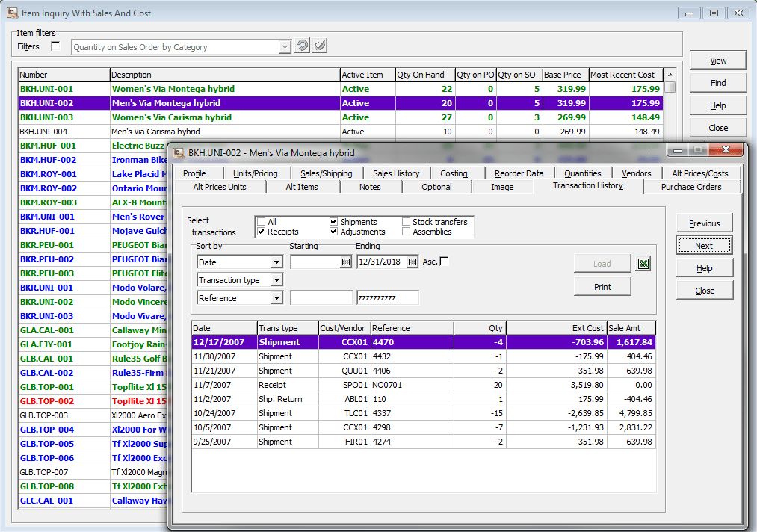The width and height of the screenshot is (757, 532).
Task: Switch to the Image tab
Action: [502, 187]
